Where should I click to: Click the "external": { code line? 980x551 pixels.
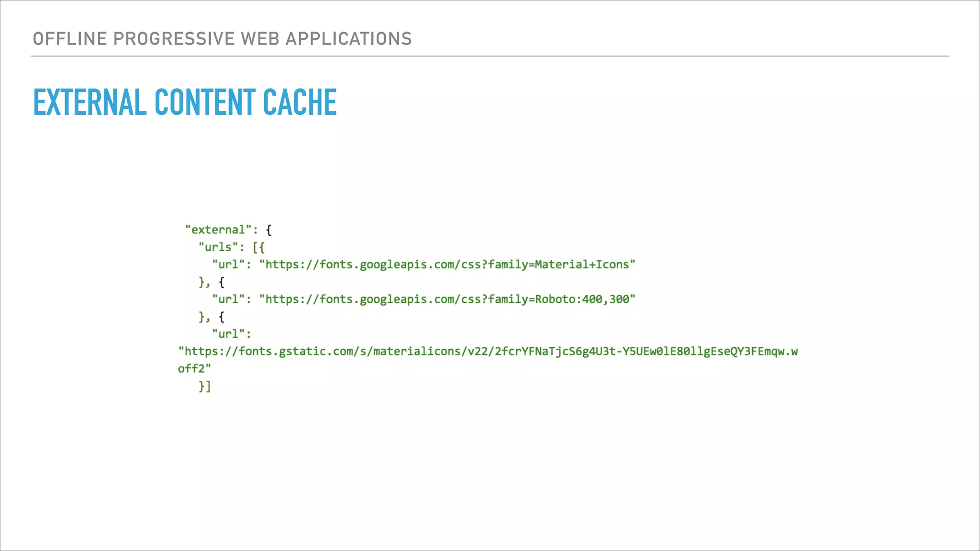point(228,230)
